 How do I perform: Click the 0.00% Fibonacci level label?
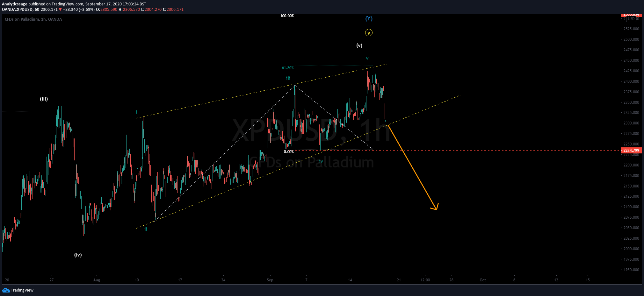pos(289,152)
